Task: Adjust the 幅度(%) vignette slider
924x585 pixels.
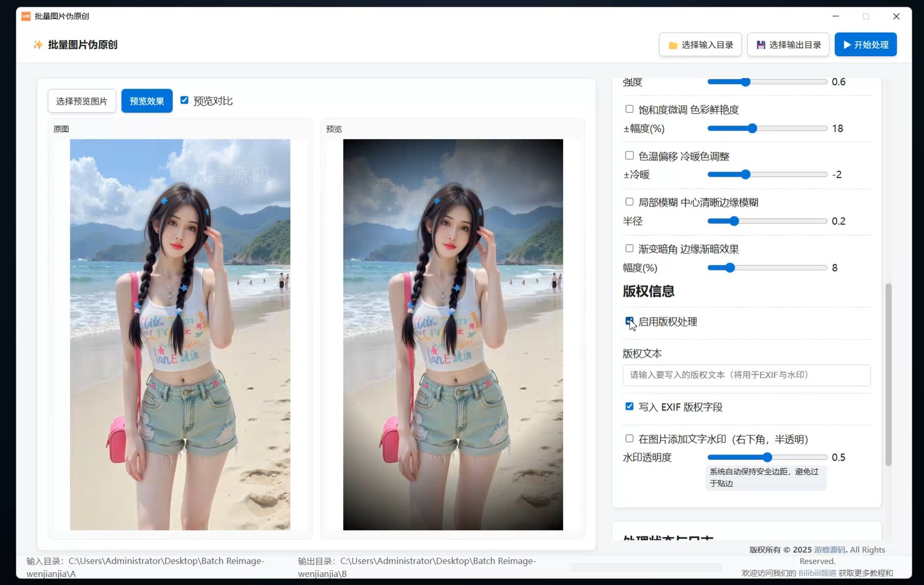Action: 767,267
